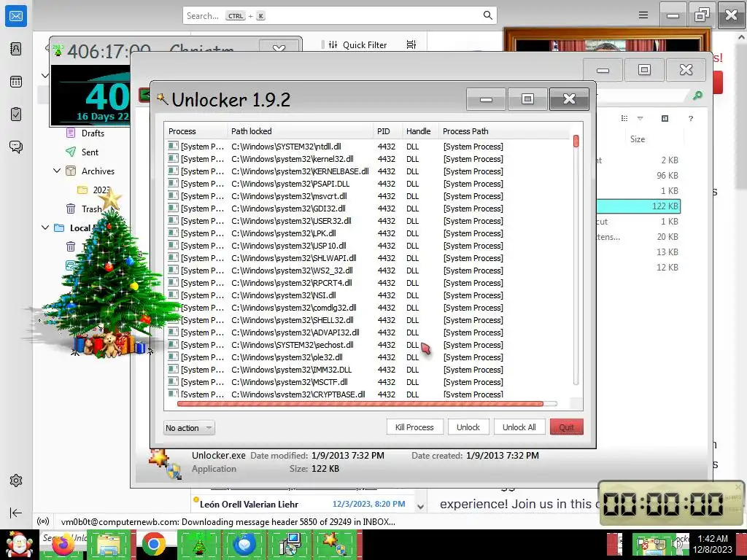Select the Sent folder
The width and height of the screenshot is (747, 560).
point(90,152)
